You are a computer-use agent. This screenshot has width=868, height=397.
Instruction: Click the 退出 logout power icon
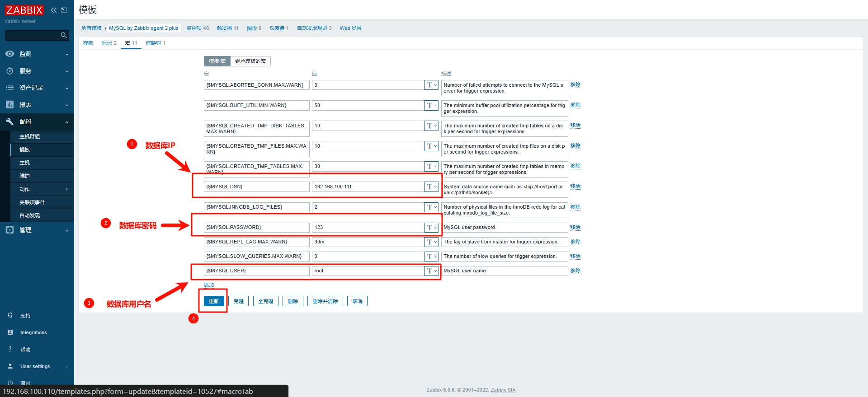[10, 383]
